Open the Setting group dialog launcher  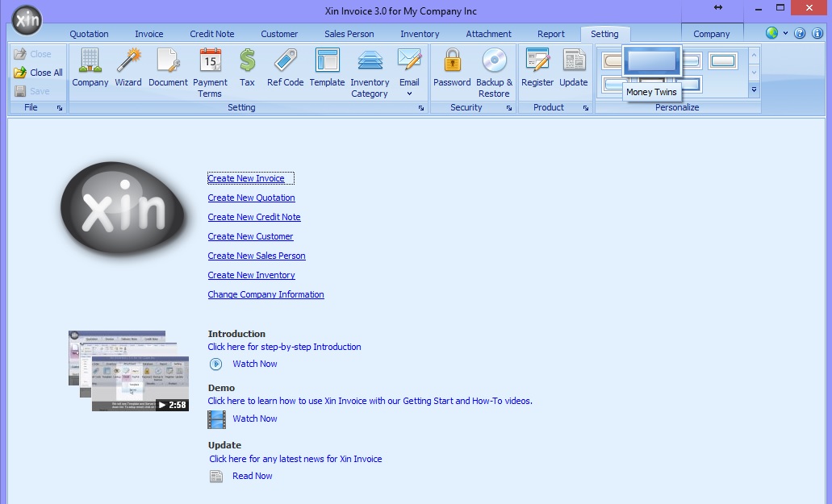[x=421, y=108]
